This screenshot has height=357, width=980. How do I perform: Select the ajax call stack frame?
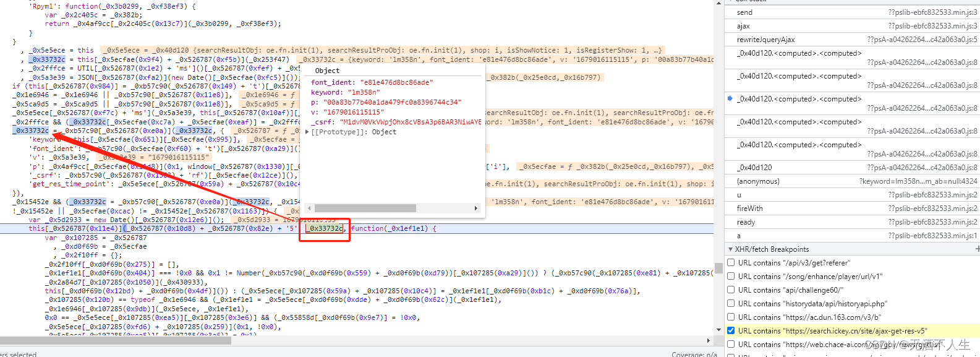click(x=852, y=26)
